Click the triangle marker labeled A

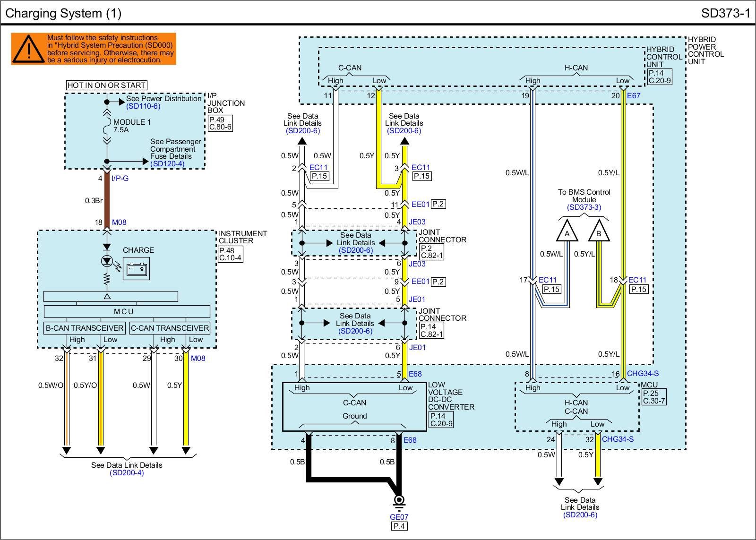[567, 232]
